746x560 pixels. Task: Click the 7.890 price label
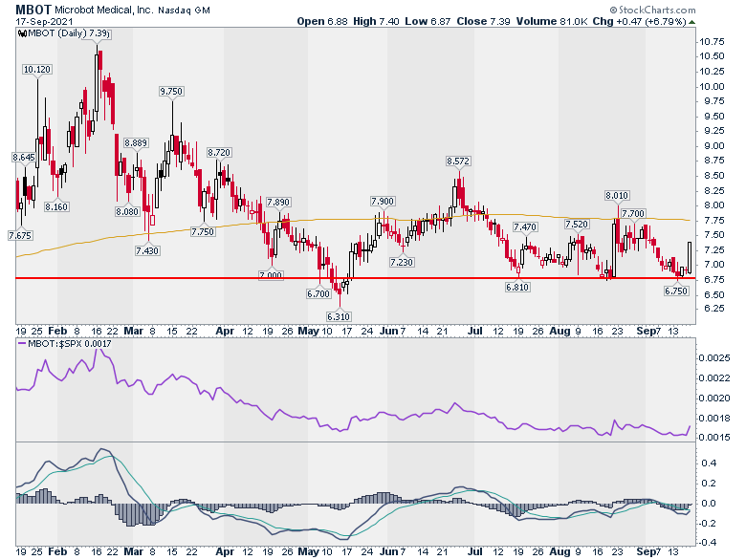pyautogui.click(x=278, y=202)
